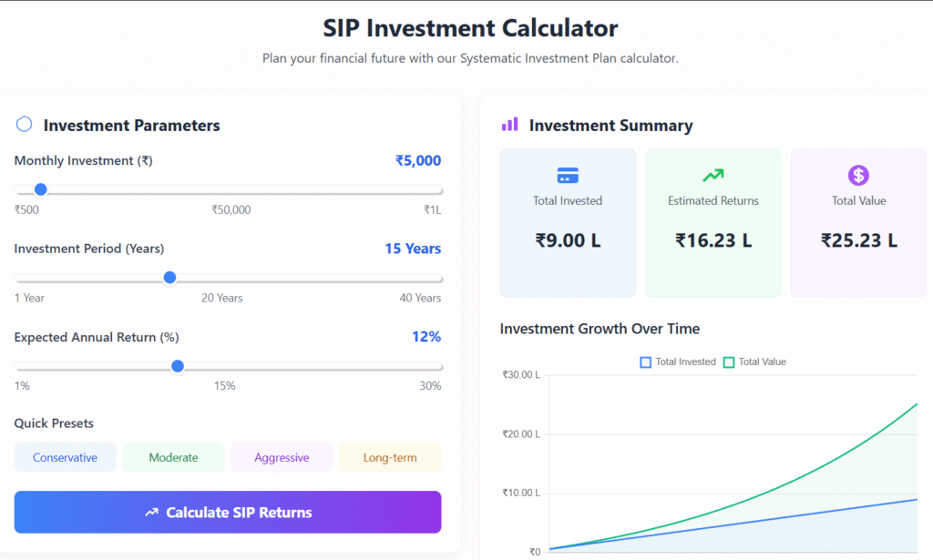This screenshot has height=560, width=933.
Task: Click the Calculate SIP Returns button
Action: pyautogui.click(x=227, y=512)
